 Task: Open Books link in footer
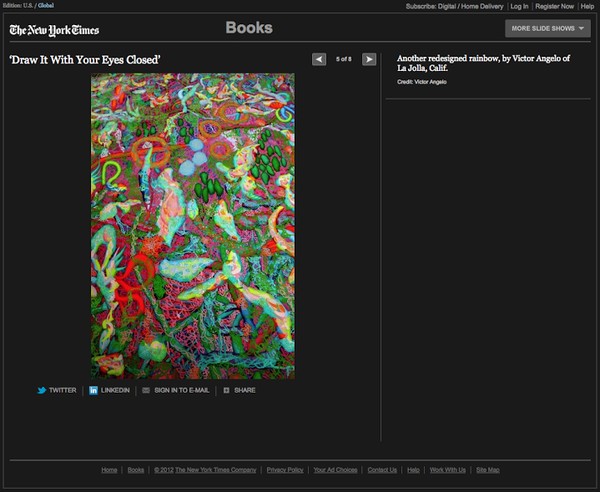(x=136, y=470)
